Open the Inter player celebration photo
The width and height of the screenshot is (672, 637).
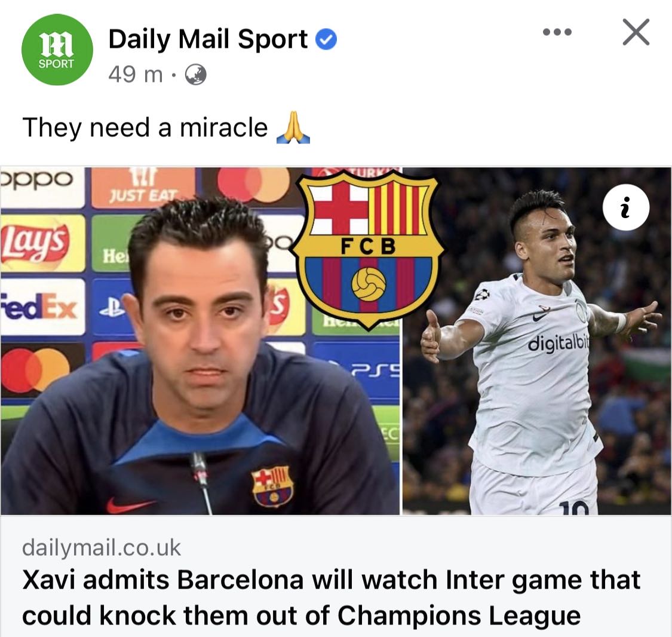(537, 341)
